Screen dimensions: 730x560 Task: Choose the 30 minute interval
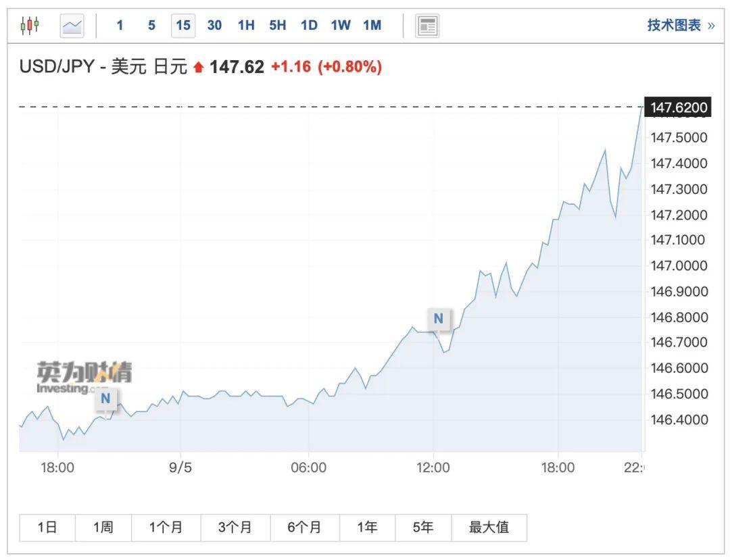[x=214, y=25]
